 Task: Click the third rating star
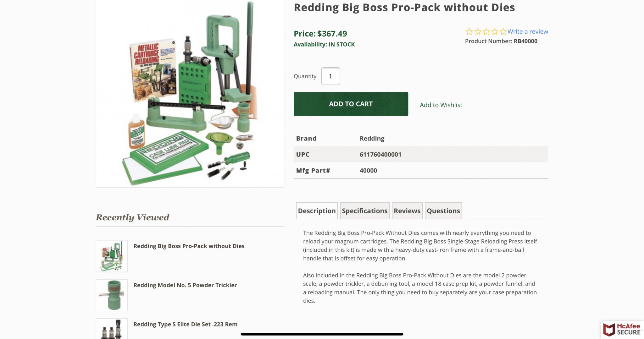(486, 32)
